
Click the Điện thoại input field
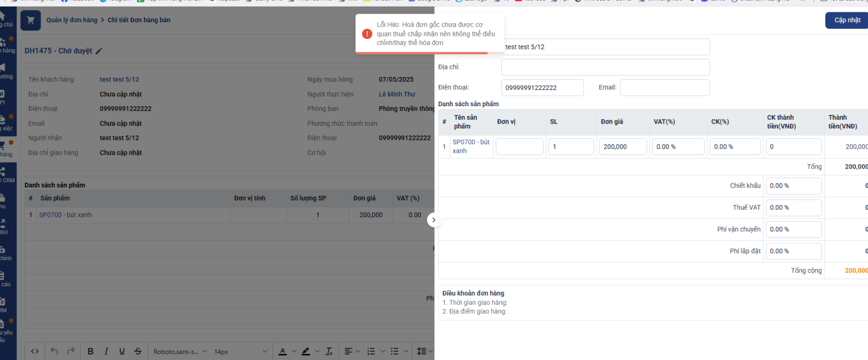[x=542, y=87]
